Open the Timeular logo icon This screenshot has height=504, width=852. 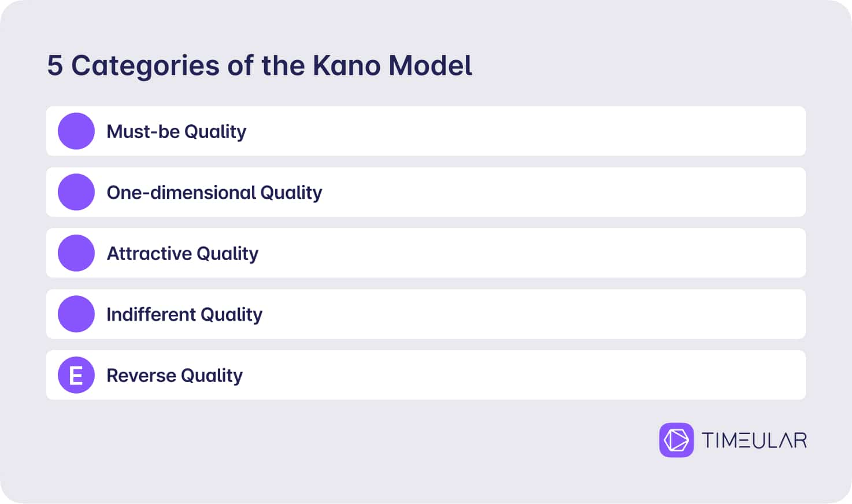pos(676,440)
